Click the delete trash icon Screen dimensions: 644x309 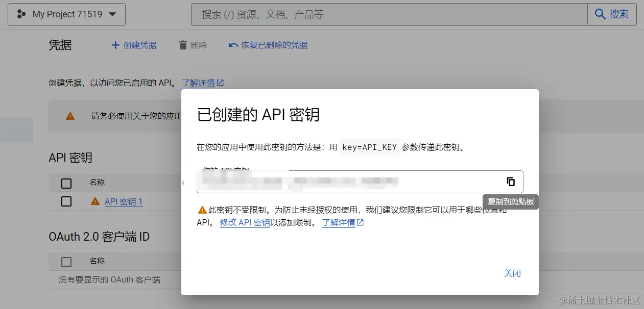click(x=182, y=45)
